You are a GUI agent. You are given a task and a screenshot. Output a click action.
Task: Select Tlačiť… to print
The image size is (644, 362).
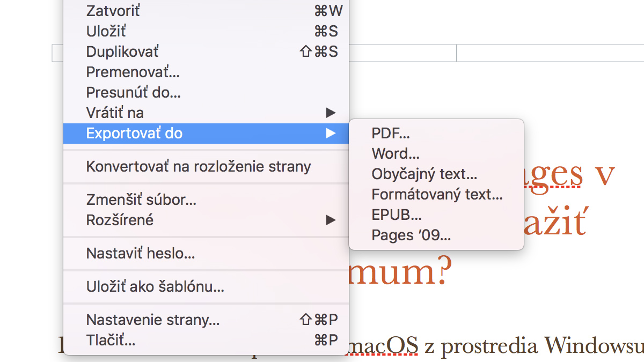pos(206,340)
